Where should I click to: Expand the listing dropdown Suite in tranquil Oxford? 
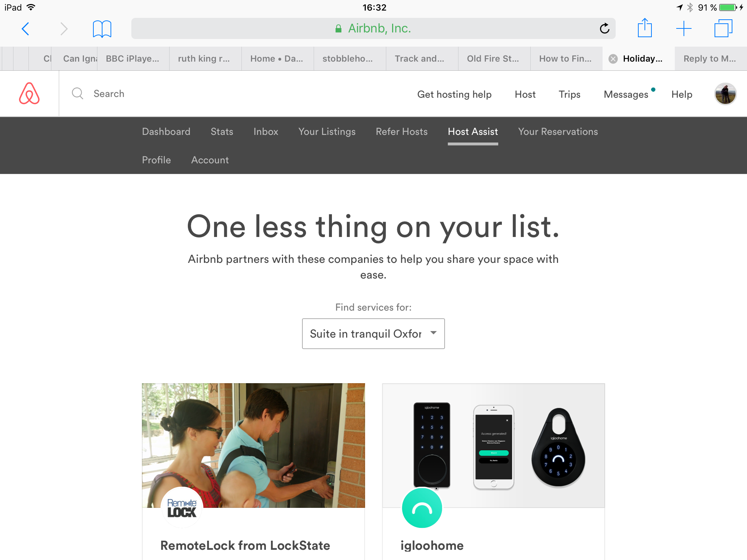(x=373, y=334)
